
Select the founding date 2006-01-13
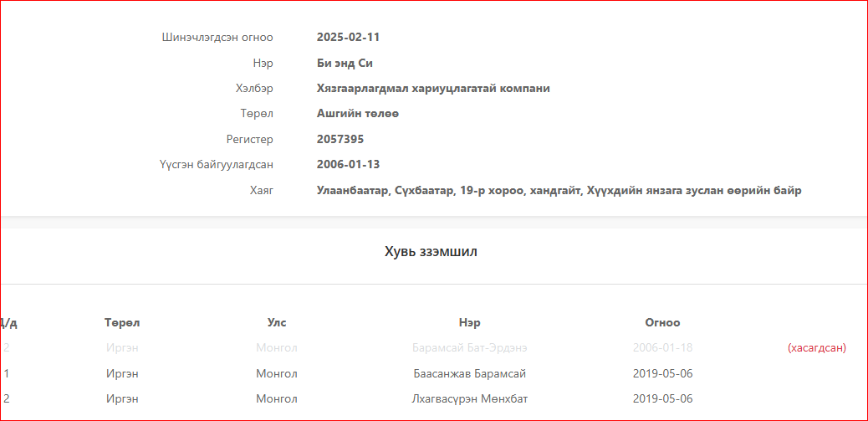348,164
